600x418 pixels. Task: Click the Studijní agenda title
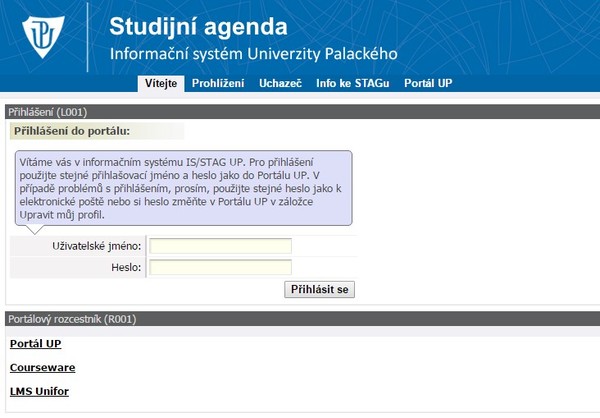[197, 26]
